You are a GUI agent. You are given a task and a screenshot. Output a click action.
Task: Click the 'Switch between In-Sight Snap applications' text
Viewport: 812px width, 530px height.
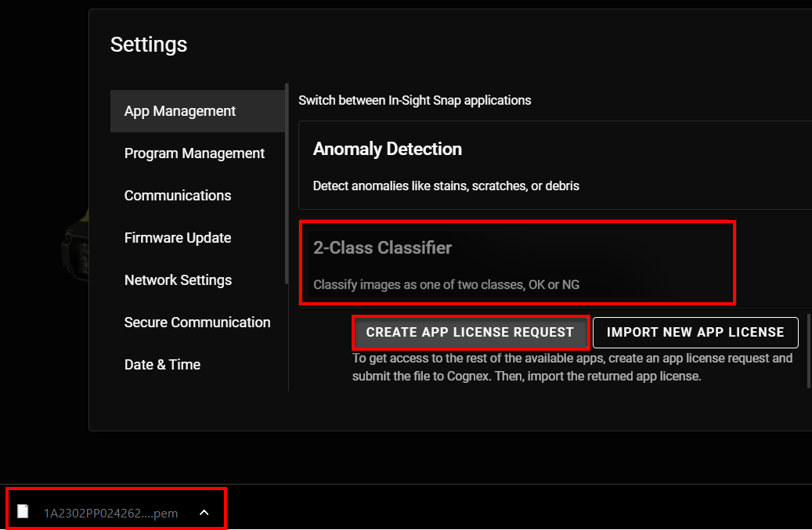pos(415,100)
